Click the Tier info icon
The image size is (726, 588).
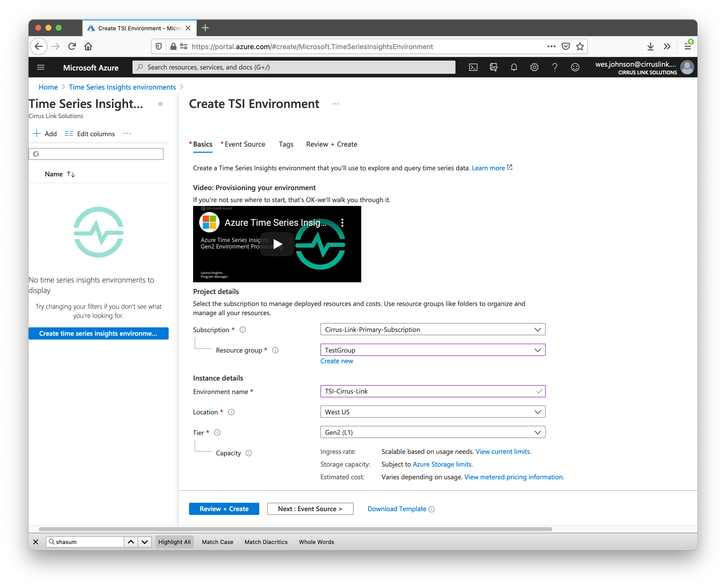tap(218, 432)
